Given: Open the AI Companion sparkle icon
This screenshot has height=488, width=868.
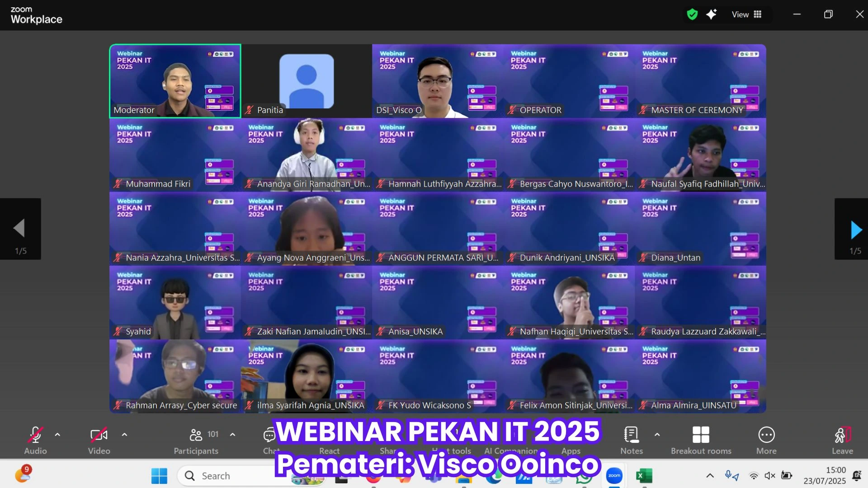Looking at the screenshot, I should point(712,14).
